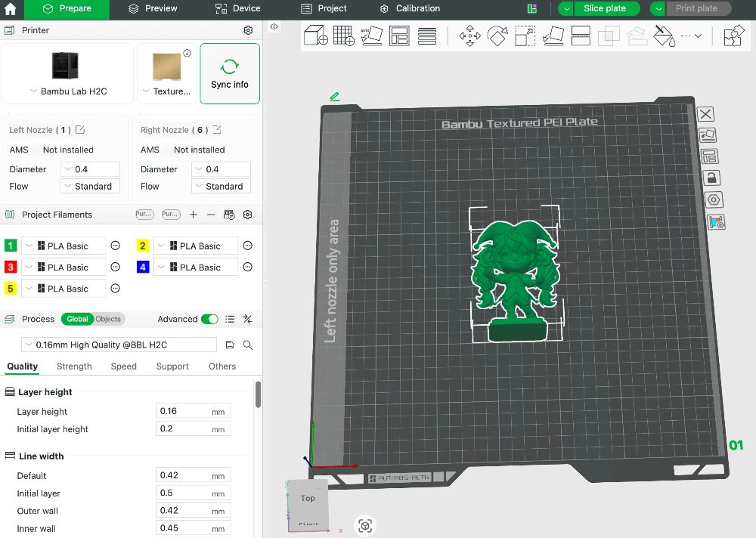Open the variable layer height tool

tap(426, 36)
